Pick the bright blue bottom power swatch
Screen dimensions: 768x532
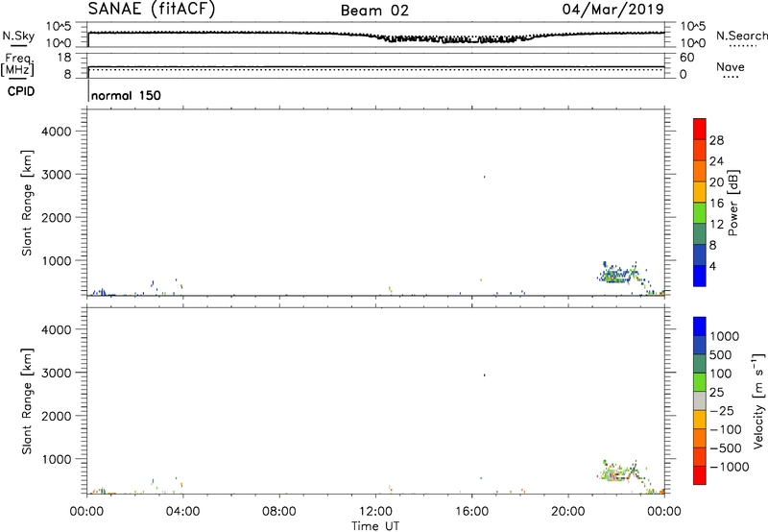[700, 276]
